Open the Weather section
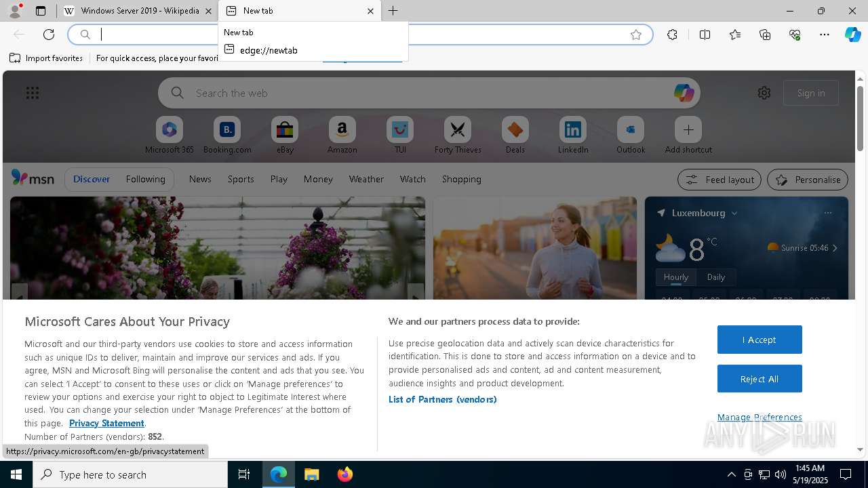This screenshot has height=488, width=868. pos(366,179)
